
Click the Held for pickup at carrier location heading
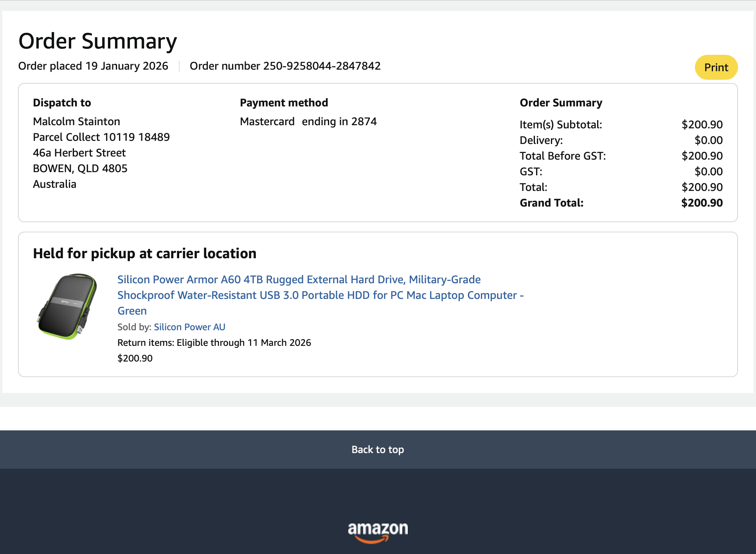coord(144,254)
